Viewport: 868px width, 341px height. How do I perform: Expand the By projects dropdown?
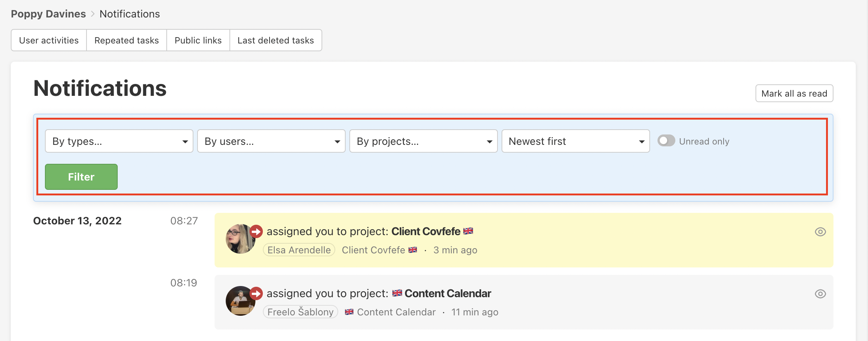point(424,141)
